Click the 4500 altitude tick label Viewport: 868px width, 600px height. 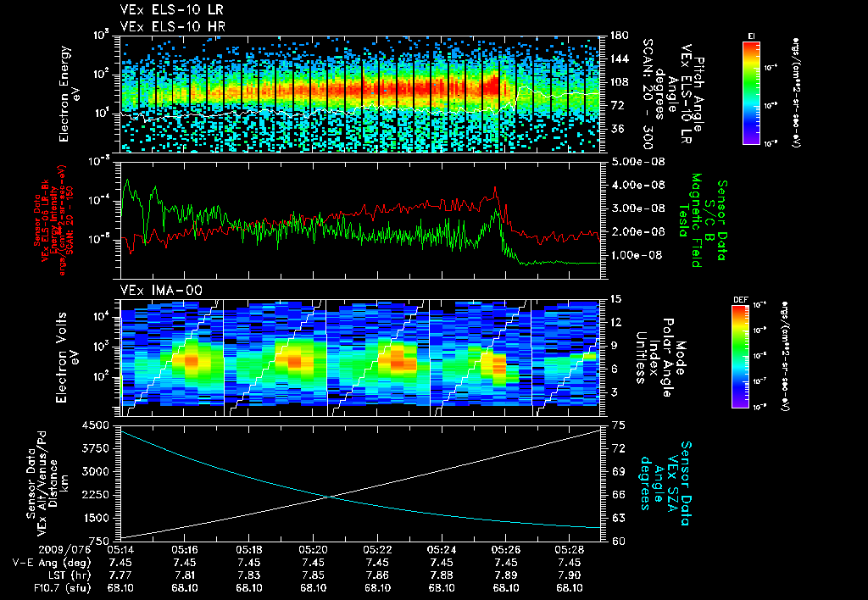(x=96, y=425)
